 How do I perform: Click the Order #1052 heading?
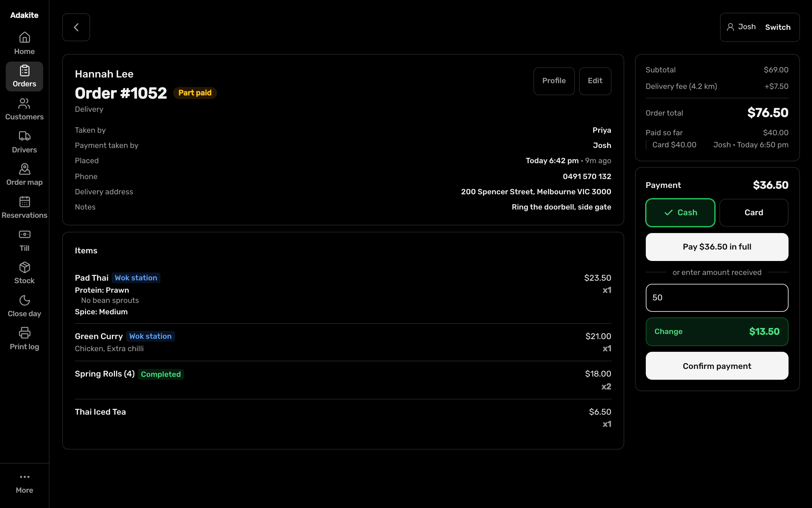coord(121,93)
